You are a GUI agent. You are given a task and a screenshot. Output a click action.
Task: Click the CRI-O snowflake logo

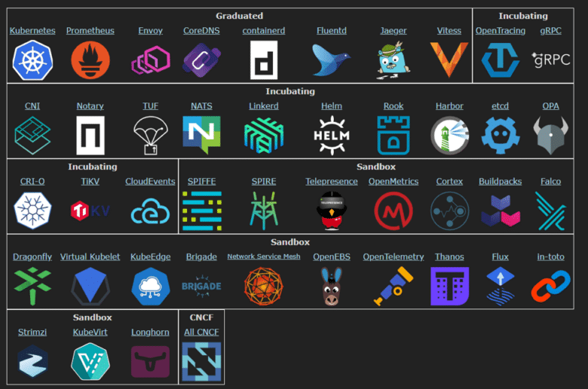[32, 210]
